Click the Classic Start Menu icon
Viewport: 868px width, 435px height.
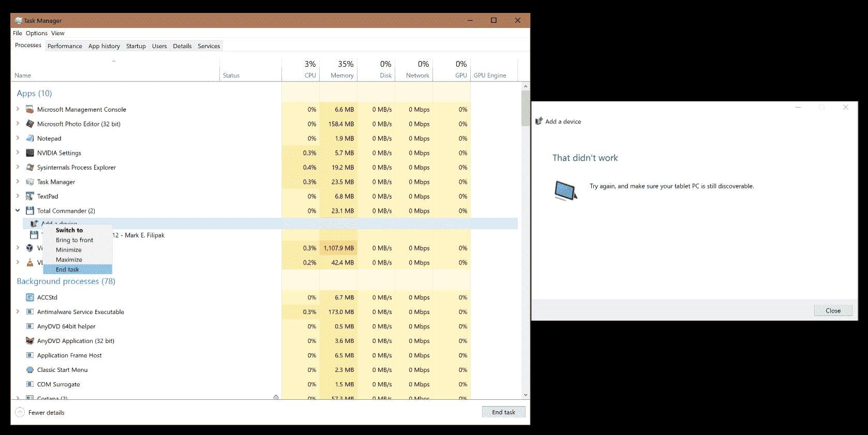(30, 370)
